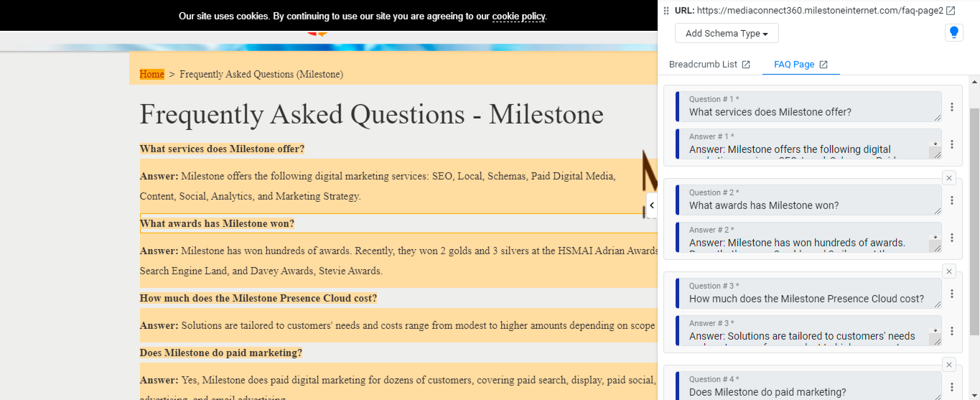Open Breadcrumb List external link icon
The width and height of the screenshot is (980, 400).
(x=746, y=65)
